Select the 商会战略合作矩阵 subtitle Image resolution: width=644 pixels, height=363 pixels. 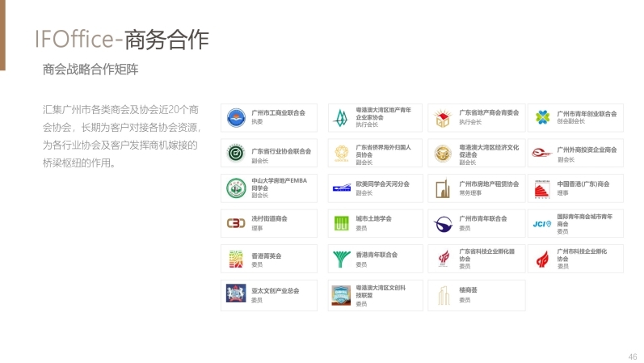90,70
